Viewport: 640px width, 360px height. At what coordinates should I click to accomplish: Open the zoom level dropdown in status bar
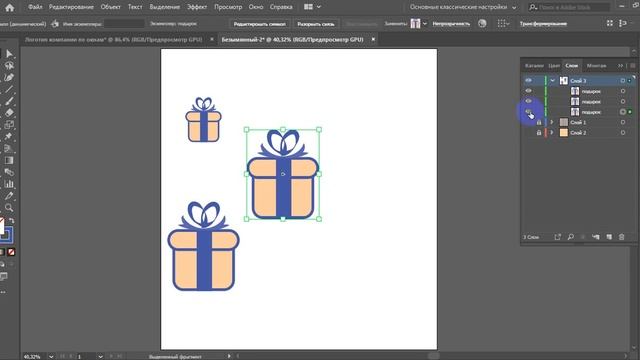tap(51, 356)
